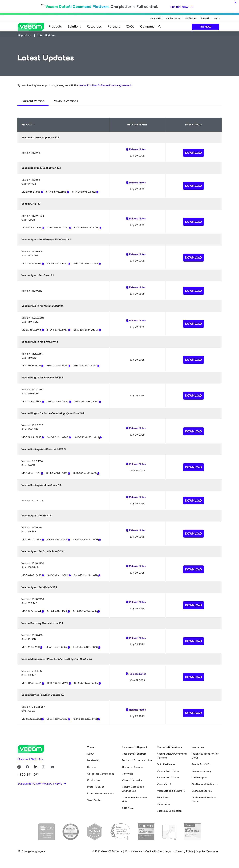
Task: Open Veeam End User Software License Agreement
Action: click(x=105, y=85)
